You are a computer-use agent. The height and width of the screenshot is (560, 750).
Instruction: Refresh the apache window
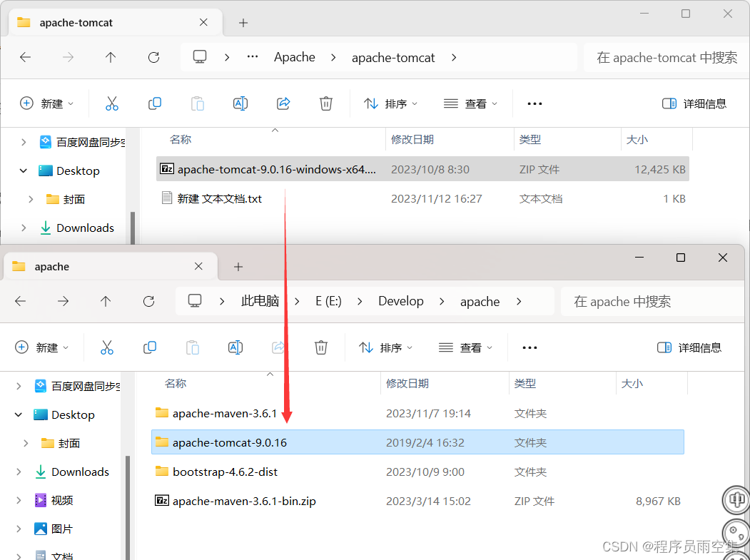[x=148, y=301]
